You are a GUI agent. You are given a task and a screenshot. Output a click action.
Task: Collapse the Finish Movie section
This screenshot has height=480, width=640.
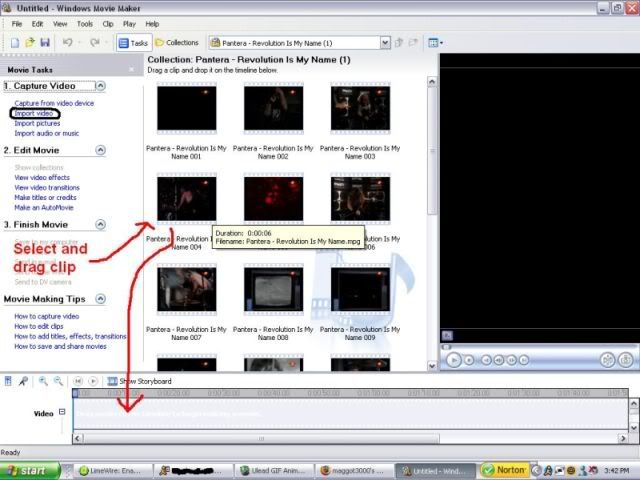[x=100, y=224]
